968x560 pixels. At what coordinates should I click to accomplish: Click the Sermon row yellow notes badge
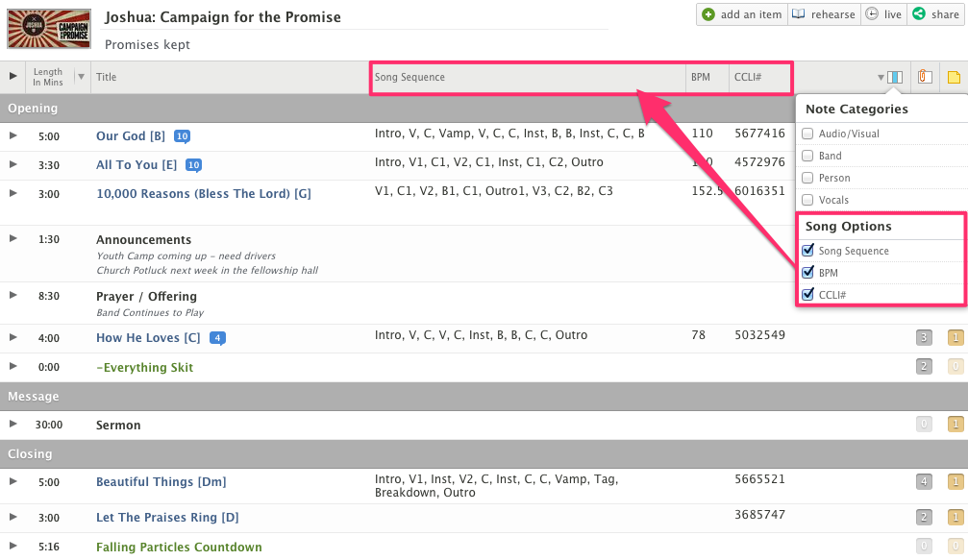click(955, 425)
